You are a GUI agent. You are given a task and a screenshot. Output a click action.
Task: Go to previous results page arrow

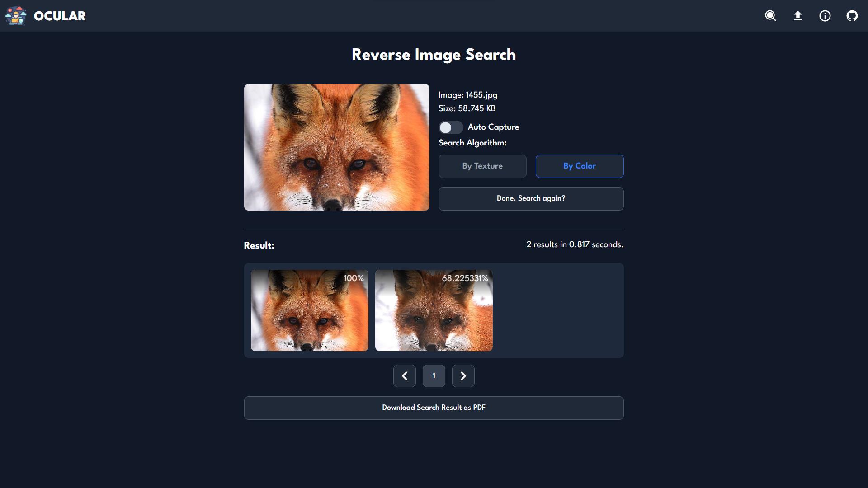pyautogui.click(x=405, y=376)
